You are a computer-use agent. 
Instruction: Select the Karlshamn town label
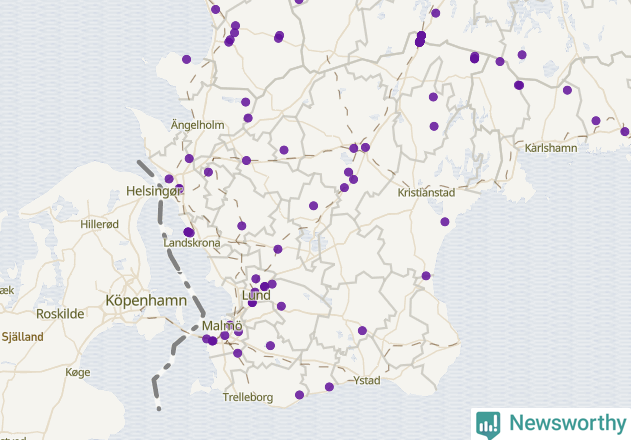551,148
